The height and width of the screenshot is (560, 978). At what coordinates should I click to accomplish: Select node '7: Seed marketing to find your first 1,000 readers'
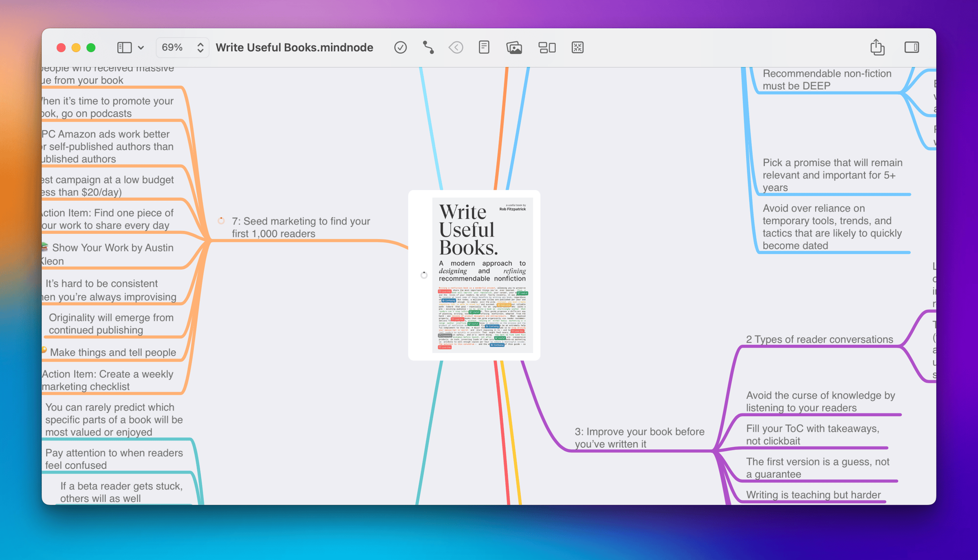(x=301, y=227)
